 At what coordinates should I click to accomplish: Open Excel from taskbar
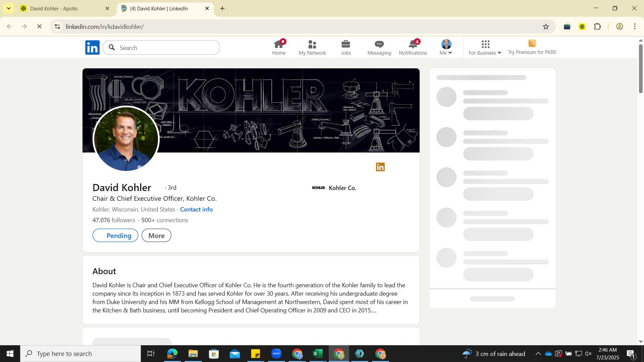coord(318,354)
